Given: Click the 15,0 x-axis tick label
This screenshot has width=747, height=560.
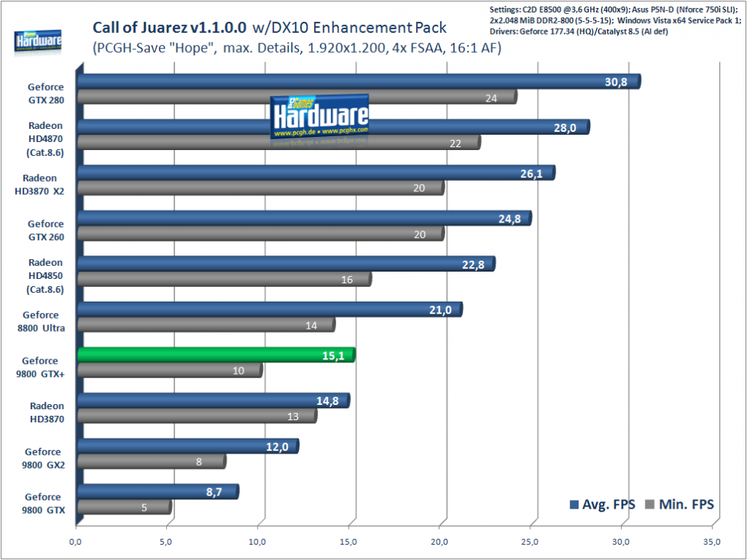Looking at the screenshot, I should [349, 542].
